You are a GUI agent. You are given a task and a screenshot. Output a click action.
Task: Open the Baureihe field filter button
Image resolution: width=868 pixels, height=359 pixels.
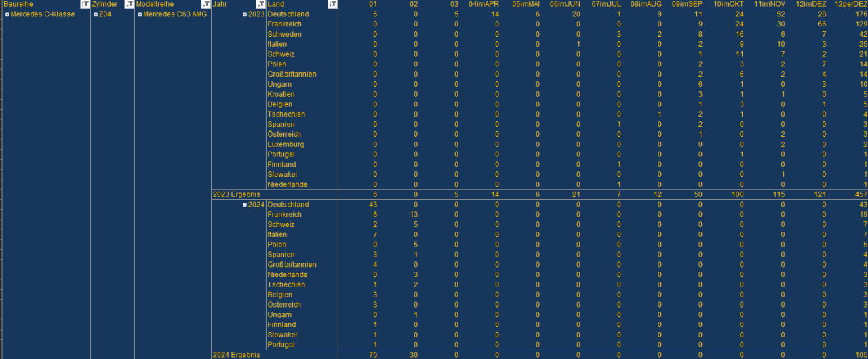(x=85, y=4)
